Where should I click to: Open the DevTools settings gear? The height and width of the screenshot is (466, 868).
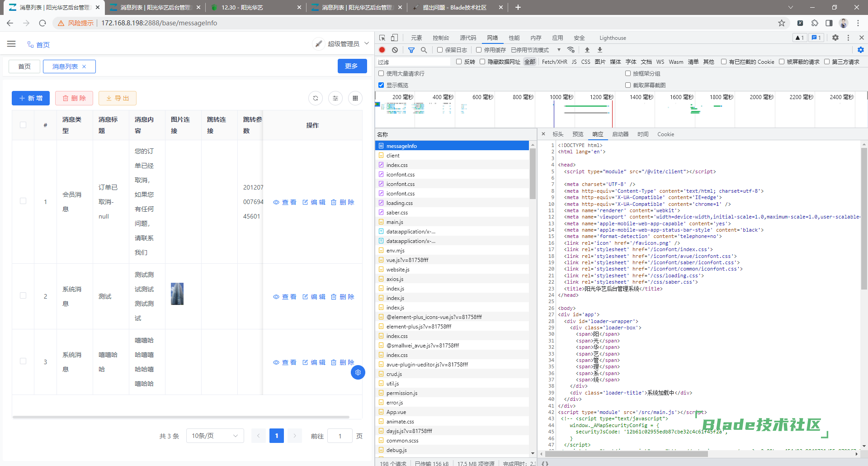(x=835, y=38)
